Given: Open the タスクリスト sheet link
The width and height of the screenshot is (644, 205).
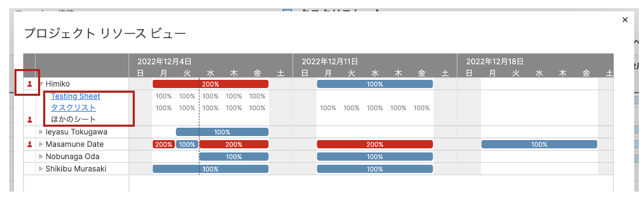Looking at the screenshot, I should (x=74, y=108).
